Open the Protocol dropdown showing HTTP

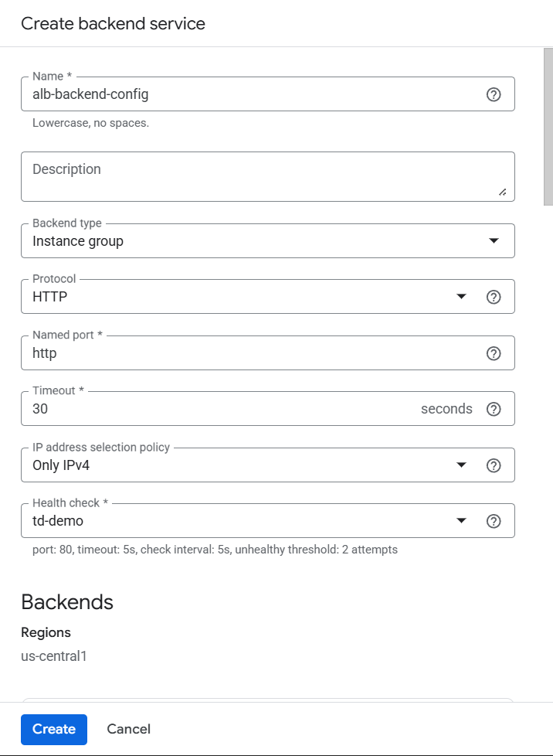click(x=247, y=298)
